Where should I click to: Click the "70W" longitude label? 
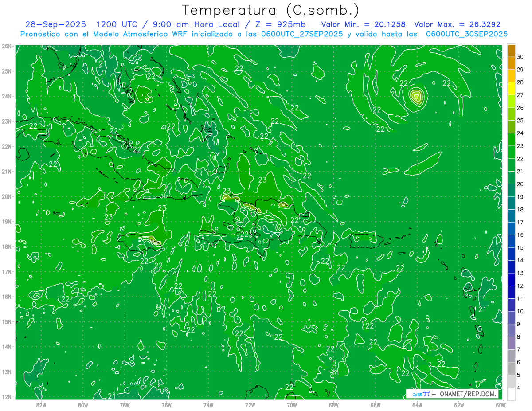292,405
